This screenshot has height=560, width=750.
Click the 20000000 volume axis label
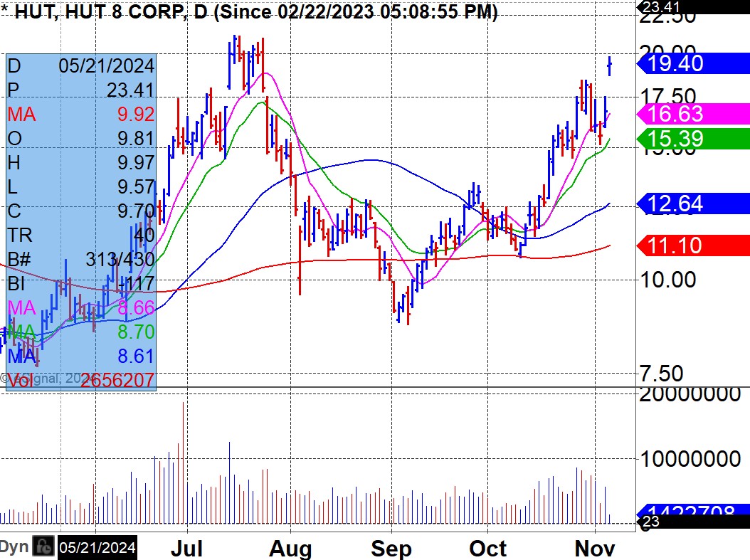690,395
